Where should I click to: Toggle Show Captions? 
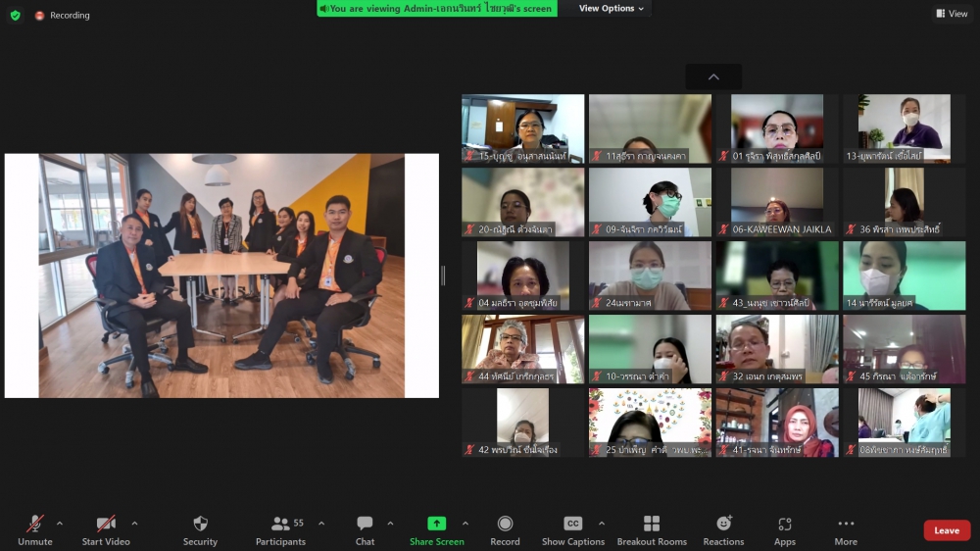573,525
